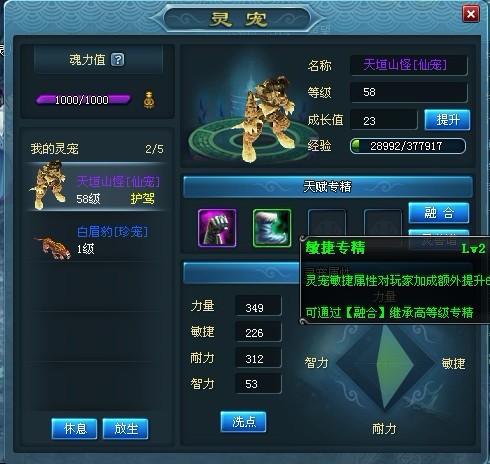490x464 pixels.
Task: Select the green boot agility specialization icon
Action: click(x=272, y=228)
